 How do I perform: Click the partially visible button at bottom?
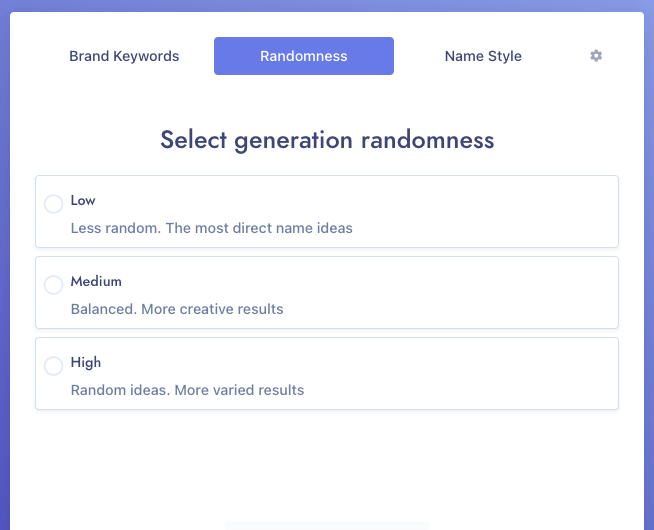point(327,525)
